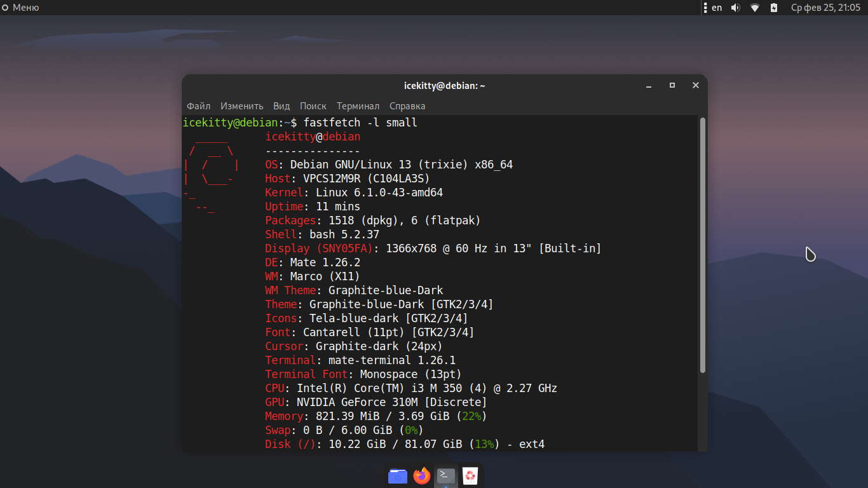This screenshot has height=488, width=868.
Task: Open the home folder from the dock
Action: coord(398,476)
